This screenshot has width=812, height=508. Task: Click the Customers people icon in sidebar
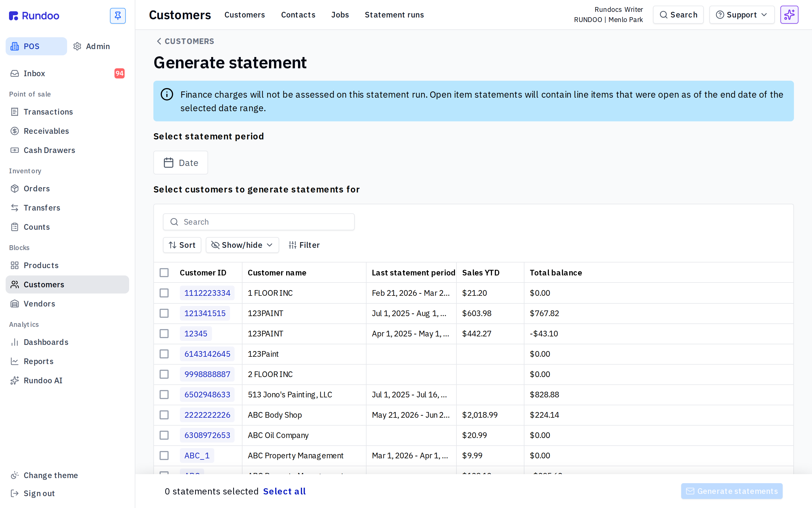tap(15, 284)
